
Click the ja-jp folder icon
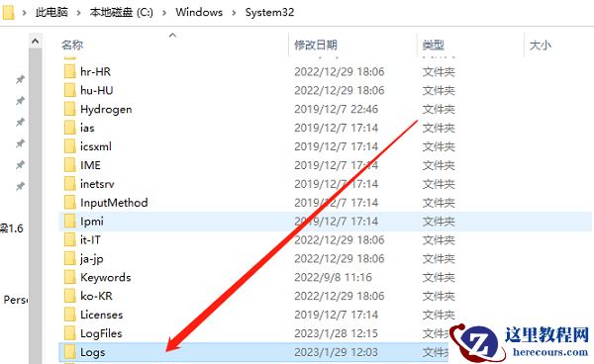coord(69,258)
